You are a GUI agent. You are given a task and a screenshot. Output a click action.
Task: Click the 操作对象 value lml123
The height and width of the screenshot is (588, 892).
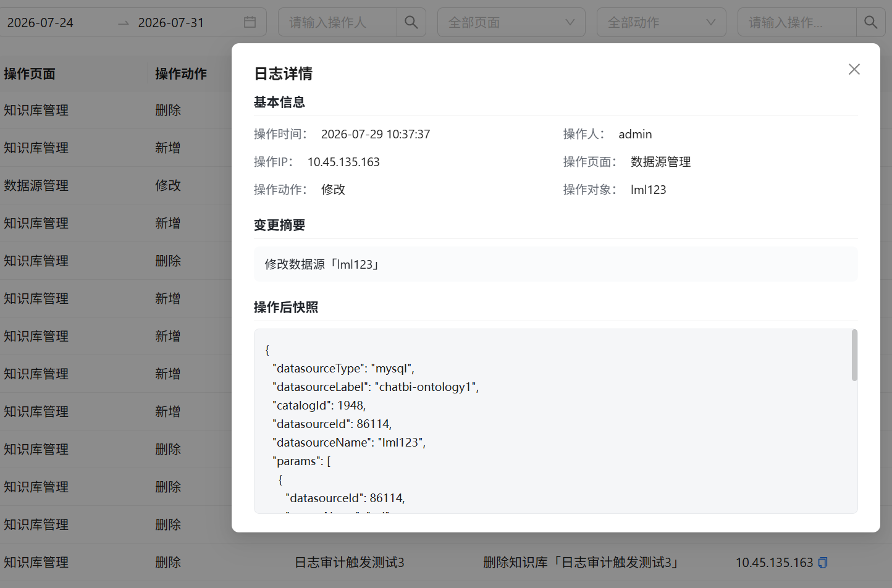coord(649,190)
